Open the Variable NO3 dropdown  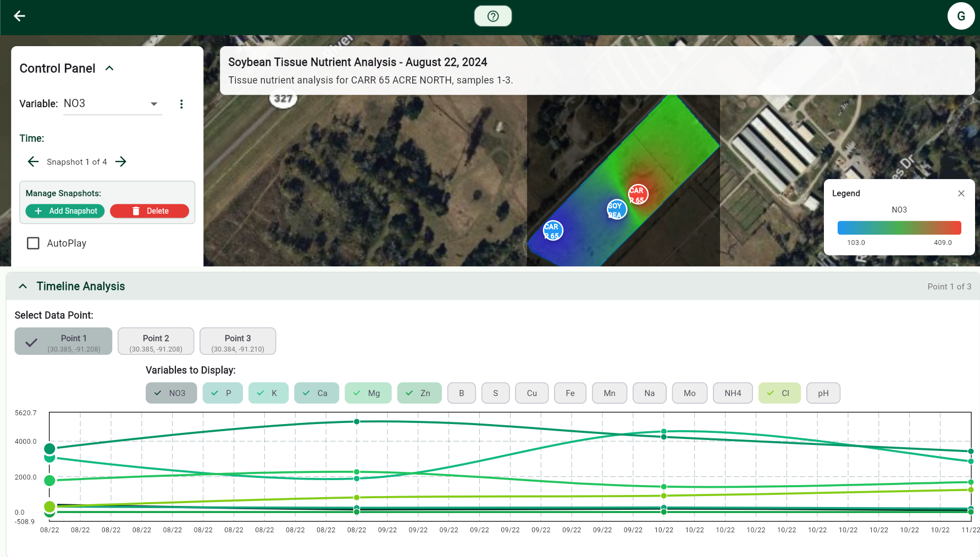[x=113, y=104]
